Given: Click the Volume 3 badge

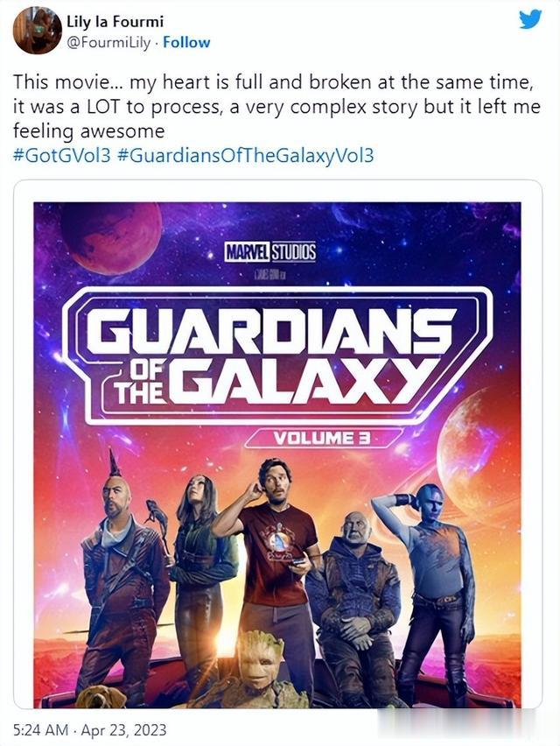Looking at the screenshot, I should point(323,438).
